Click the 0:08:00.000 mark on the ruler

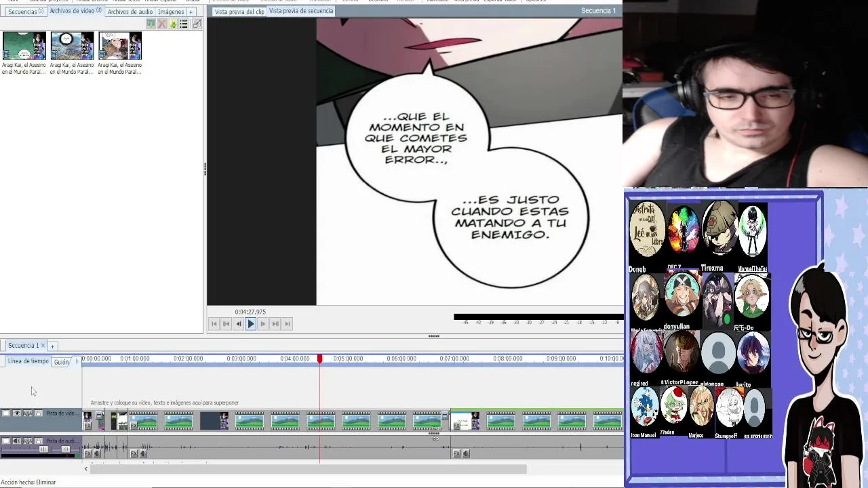coord(507,359)
